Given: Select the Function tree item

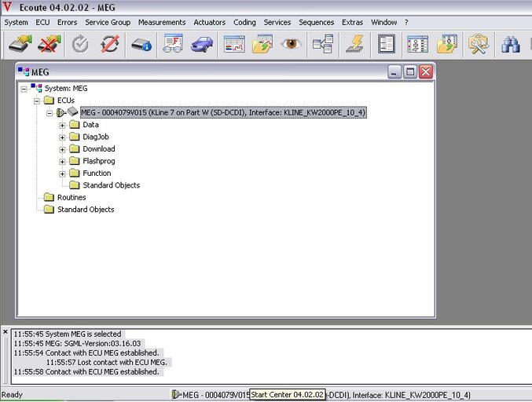Looking at the screenshot, I should (97, 174).
